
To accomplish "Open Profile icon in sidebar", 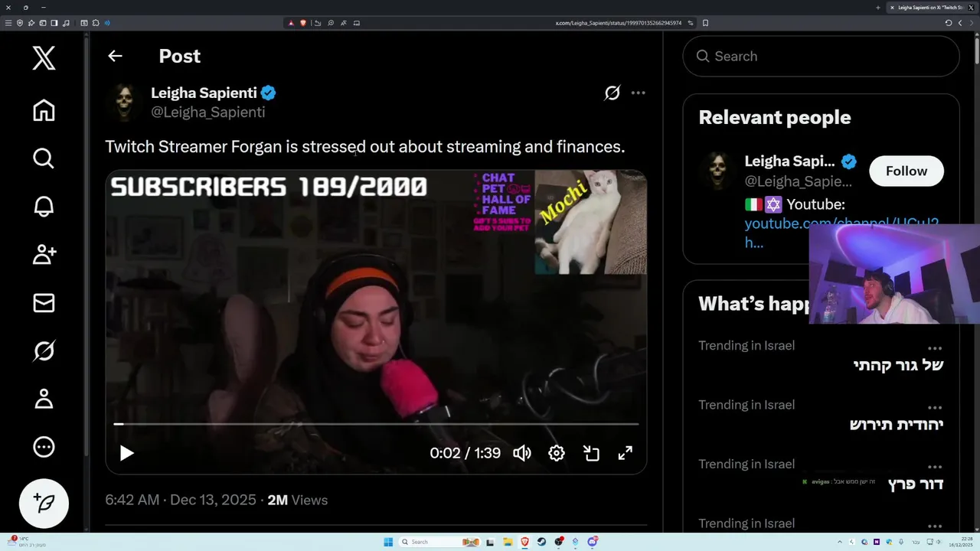I will 44,399.
